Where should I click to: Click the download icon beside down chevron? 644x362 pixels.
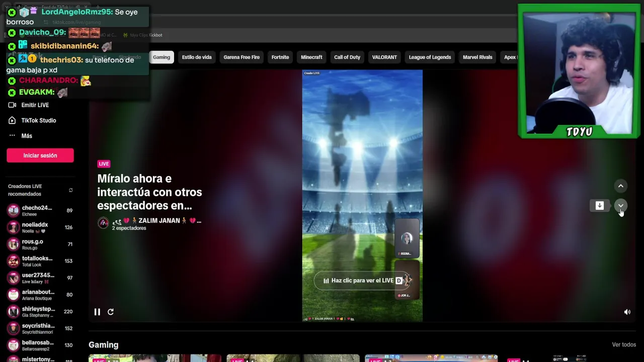599,205
